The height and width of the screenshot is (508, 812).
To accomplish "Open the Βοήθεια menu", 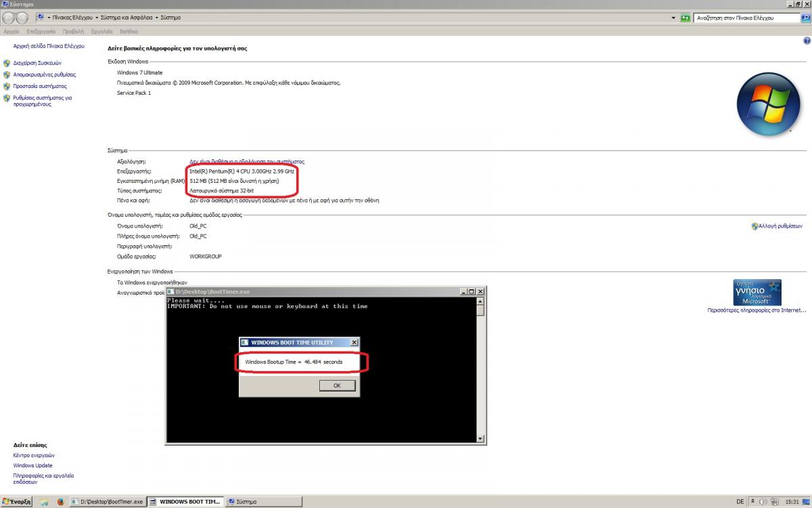I will (x=129, y=31).
